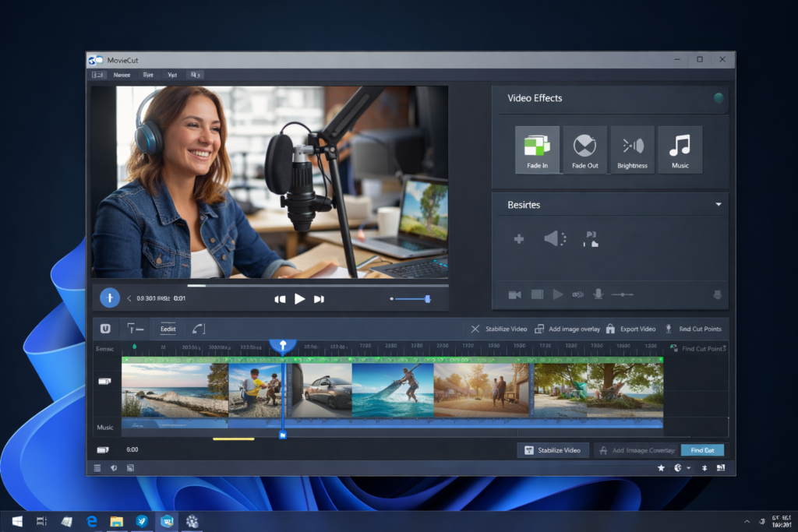Viewport: 798px width, 532px height.
Task: Toggle the rotate icon next to Eedit
Action: [x=199, y=329]
